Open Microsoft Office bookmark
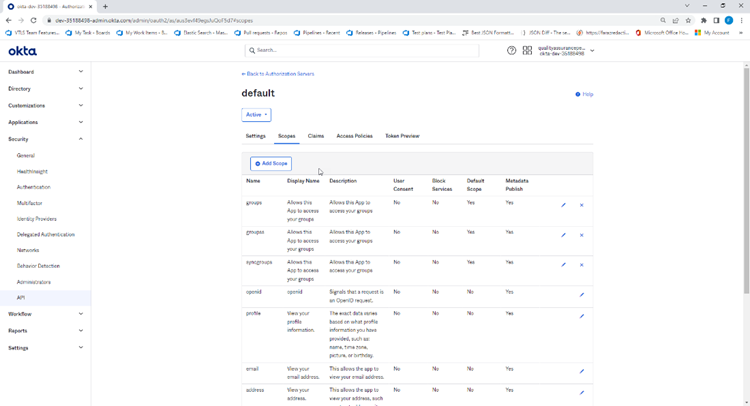 661,33
